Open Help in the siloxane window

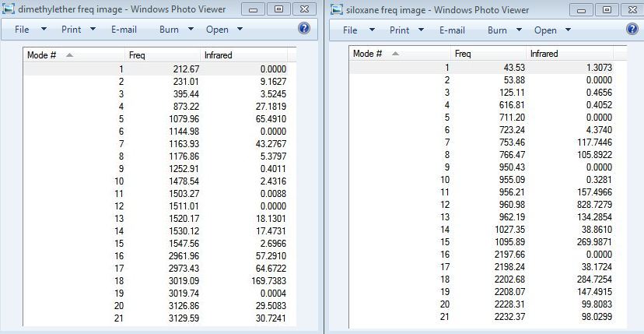(x=632, y=29)
